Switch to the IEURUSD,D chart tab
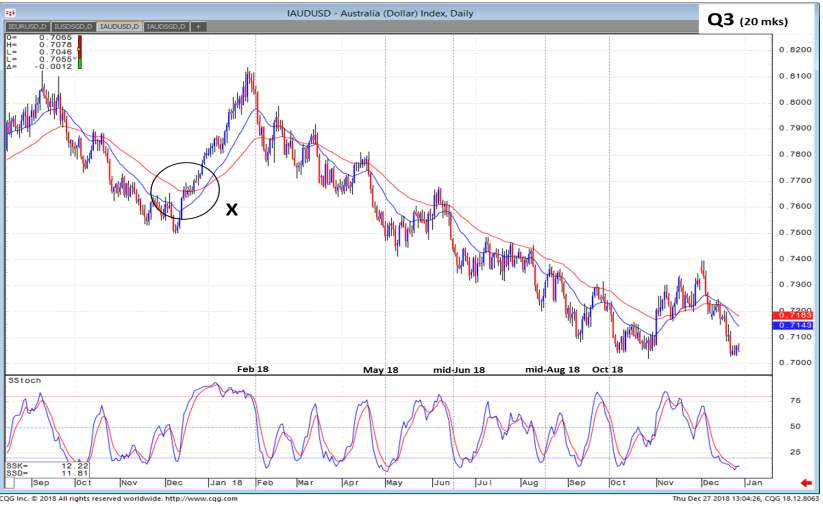 tap(28, 27)
